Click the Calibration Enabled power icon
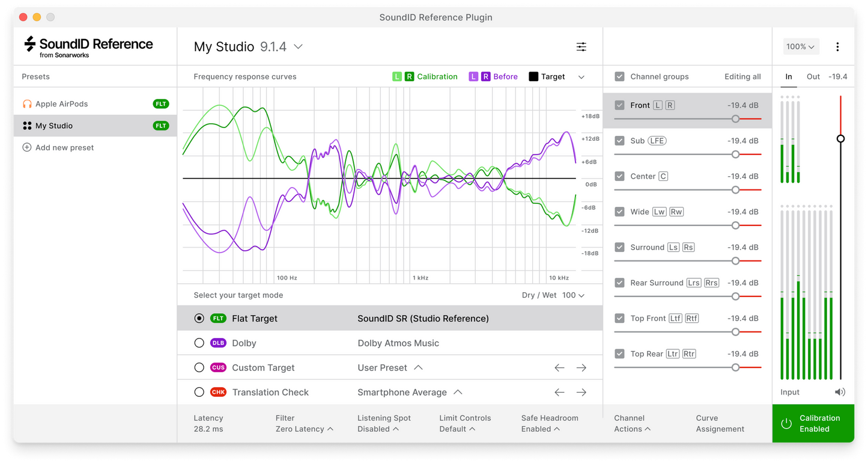The image size is (868, 463). 786,423
